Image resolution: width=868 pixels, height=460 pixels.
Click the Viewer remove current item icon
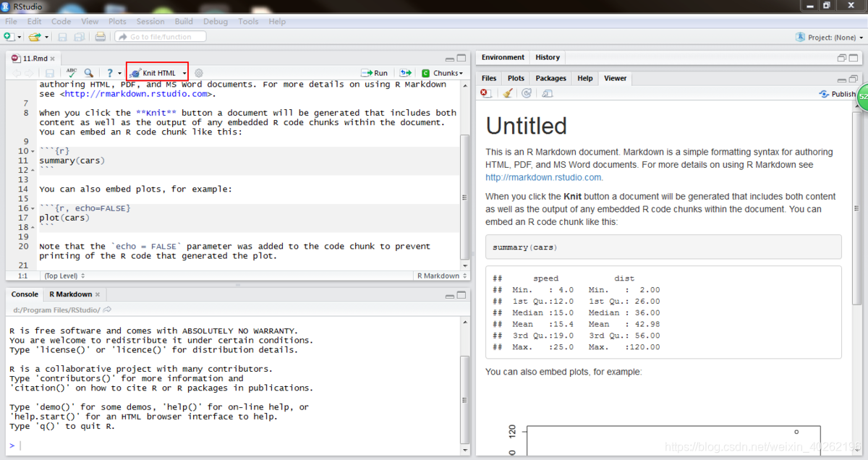click(x=486, y=94)
